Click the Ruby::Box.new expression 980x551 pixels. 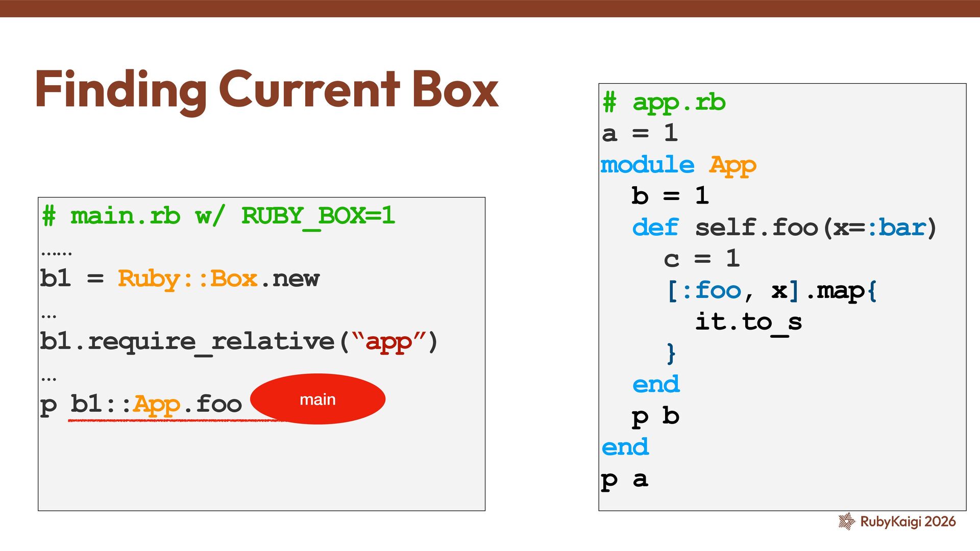coord(218,279)
